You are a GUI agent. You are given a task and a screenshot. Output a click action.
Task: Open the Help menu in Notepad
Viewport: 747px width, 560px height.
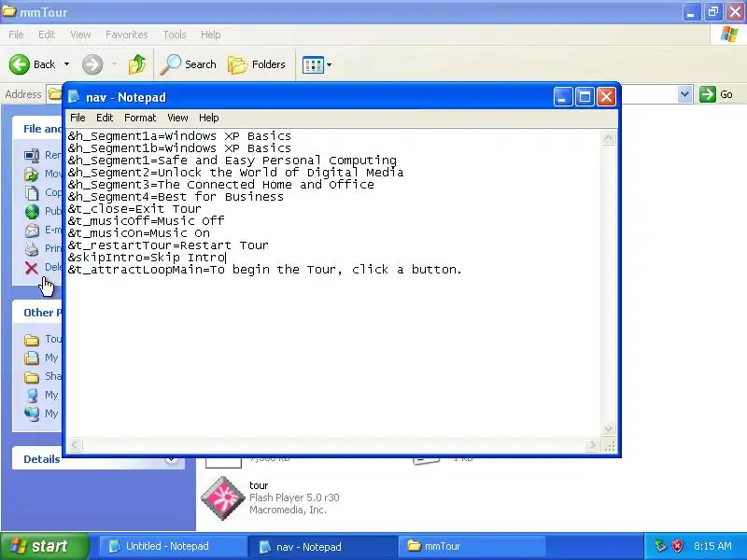[208, 118]
